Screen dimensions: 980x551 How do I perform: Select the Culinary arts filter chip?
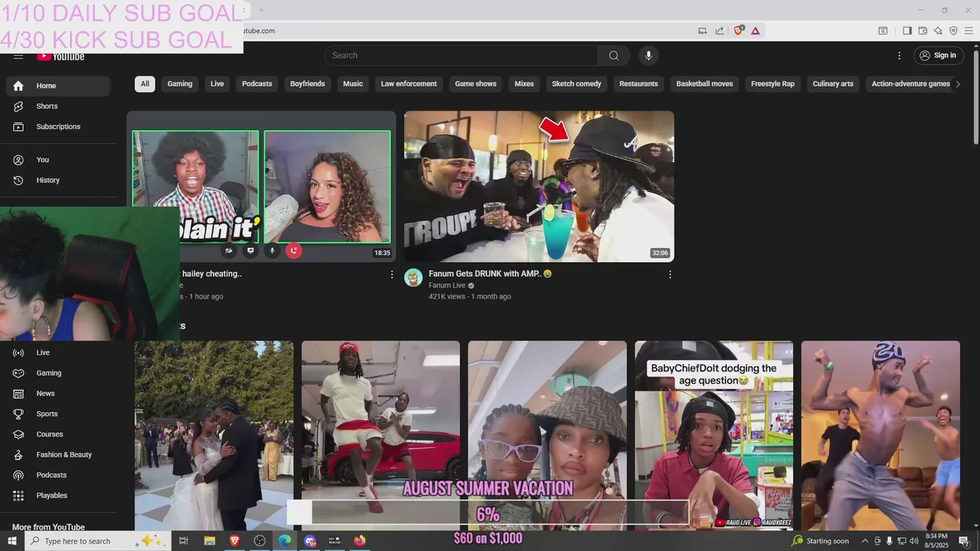833,83
